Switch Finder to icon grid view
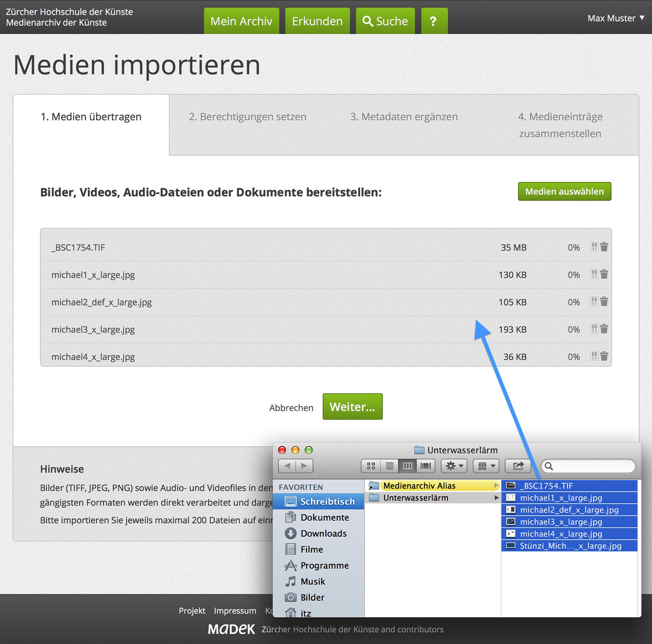652x644 pixels. click(371, 466)
